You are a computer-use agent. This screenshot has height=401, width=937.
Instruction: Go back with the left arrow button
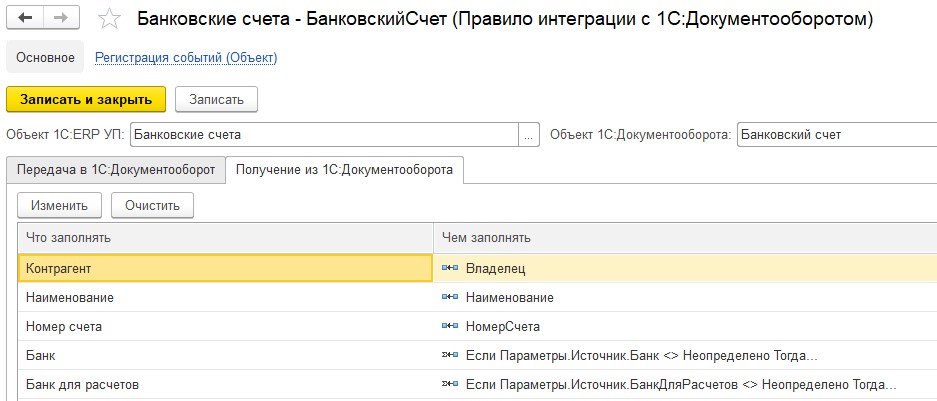(x=26, y=19)
